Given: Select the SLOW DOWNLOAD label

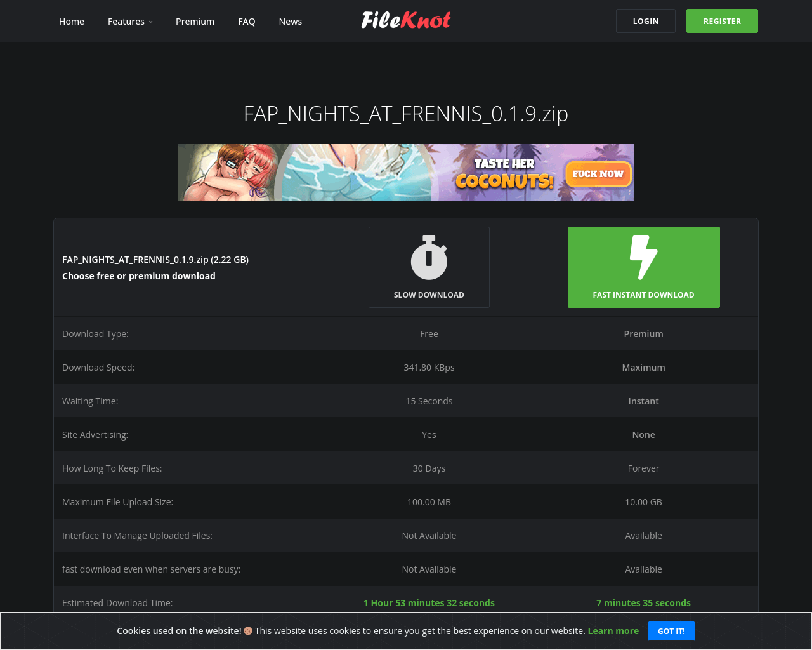Looking at the screenshot, I should tap(429, 295).
